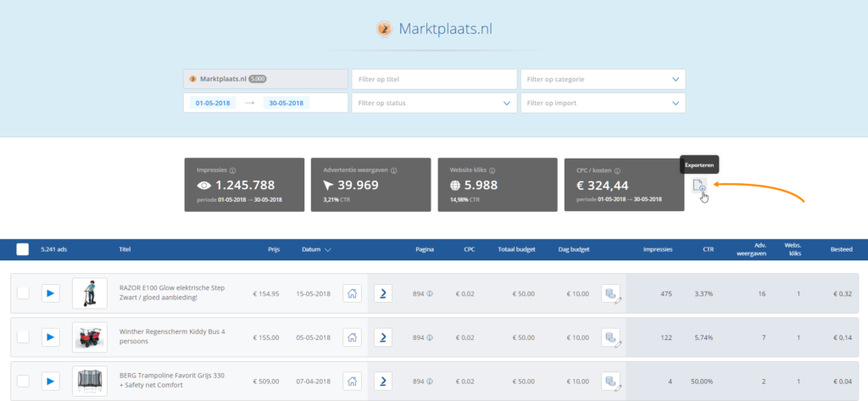Click info icon next to Advertentie weergaven
Viewport: 868px width, 401px height.
(393, 170)
